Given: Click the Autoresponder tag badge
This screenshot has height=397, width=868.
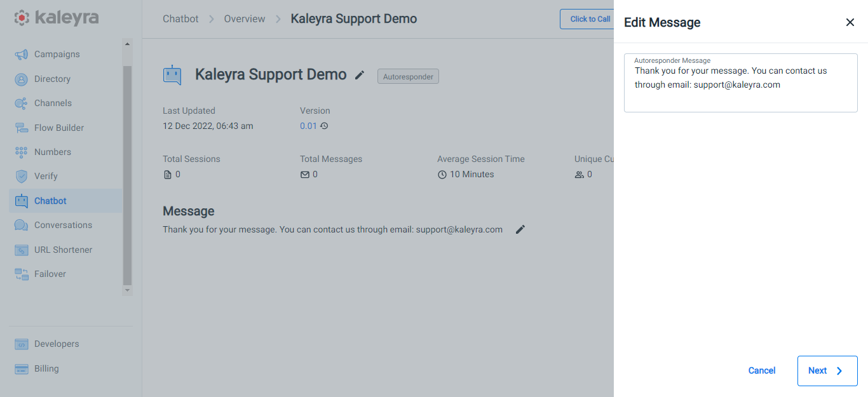Looking at the screenshot, I should click(408, 76).
